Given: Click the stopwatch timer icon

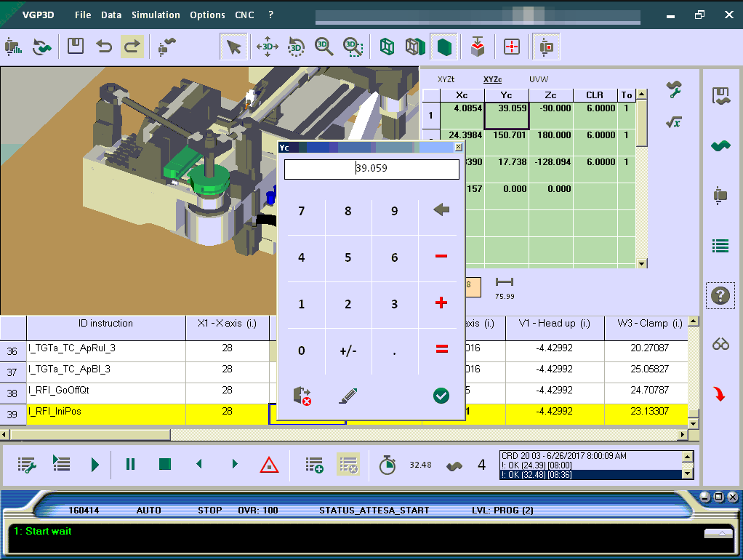Looking at the screenshot, I should tap(387, 464).
